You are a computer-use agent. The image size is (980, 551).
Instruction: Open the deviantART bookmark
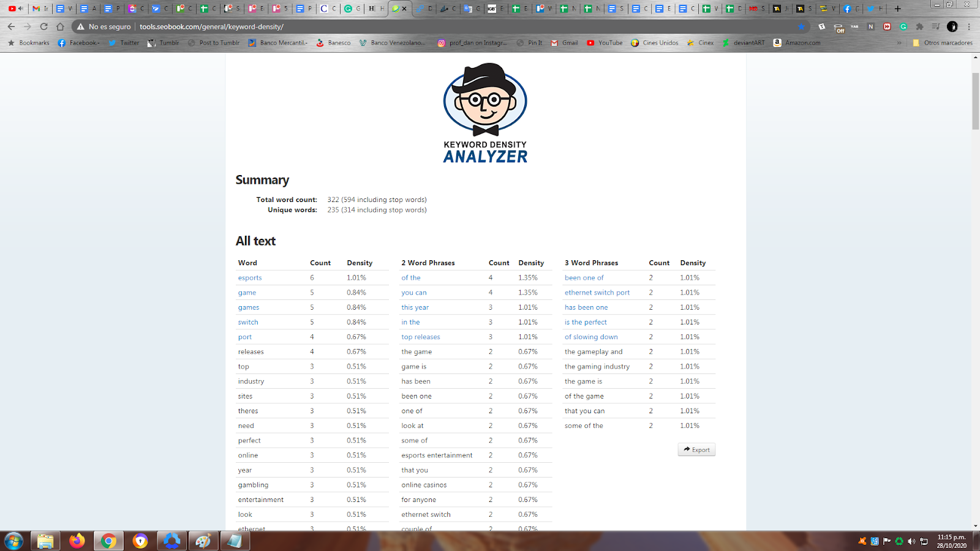click(x=744, y=43)
